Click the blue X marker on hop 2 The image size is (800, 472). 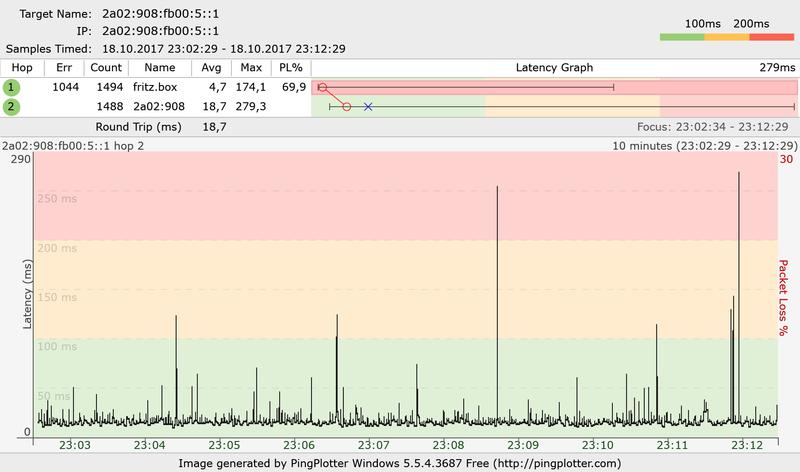click(x=368, y=106)
